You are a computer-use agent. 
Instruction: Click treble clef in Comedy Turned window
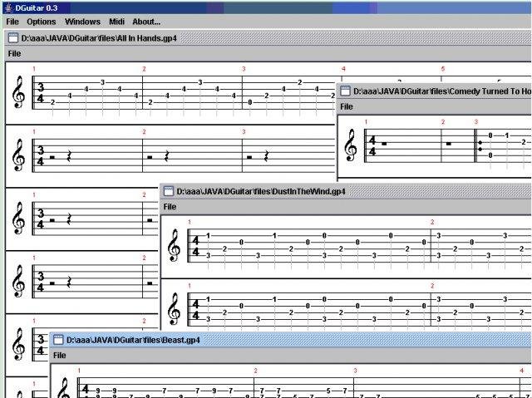351,145
